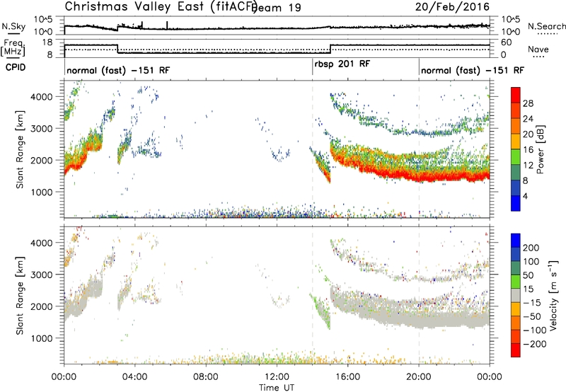Click the "rbsp 201 RF" CPID label
This screenshot has height=392, width=566.
342,64
